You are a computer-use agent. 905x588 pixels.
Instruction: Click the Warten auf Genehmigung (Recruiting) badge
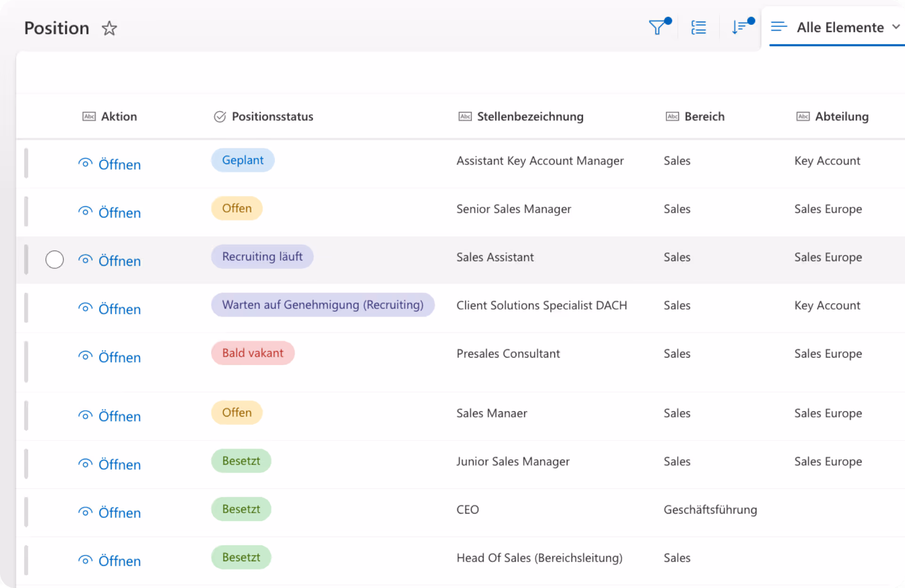323,305
